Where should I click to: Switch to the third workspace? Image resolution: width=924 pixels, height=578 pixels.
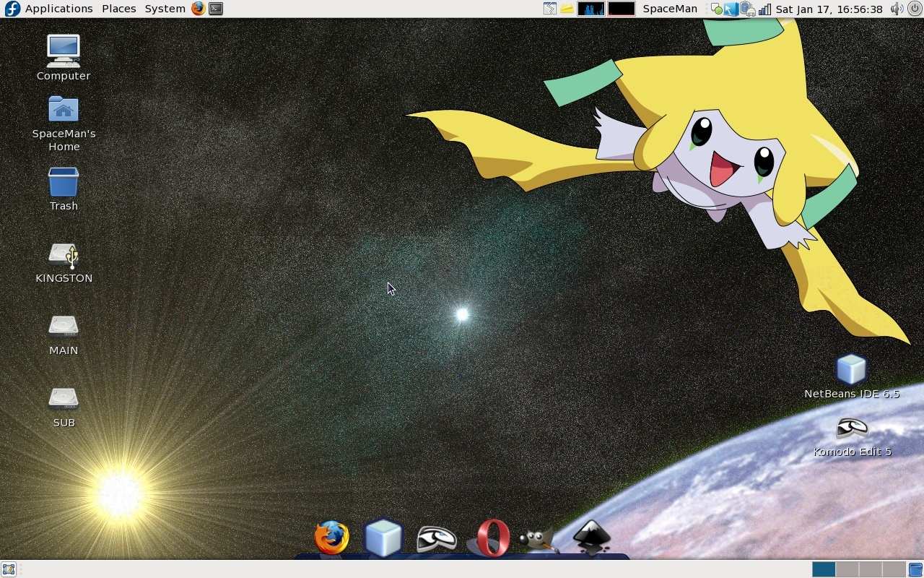tap(870, 569)
